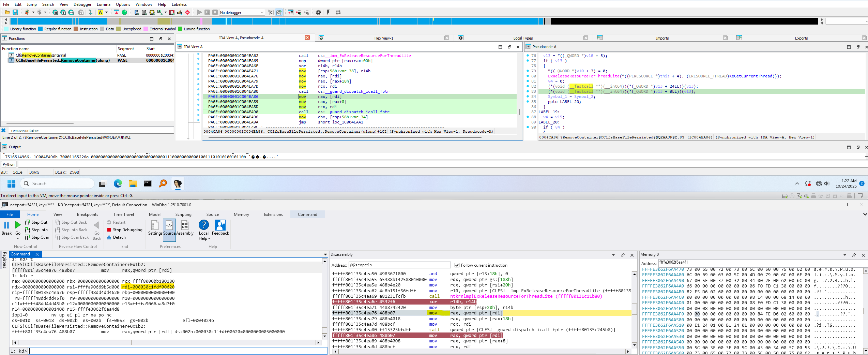Open the Windows Start button
The height and width of the screenshot is (355, 868).
tap(12, 183)
